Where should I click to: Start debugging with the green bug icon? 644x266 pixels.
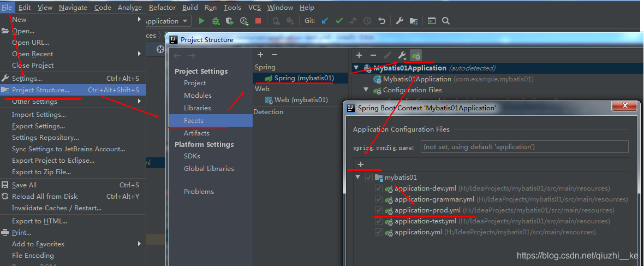point(215,21)
